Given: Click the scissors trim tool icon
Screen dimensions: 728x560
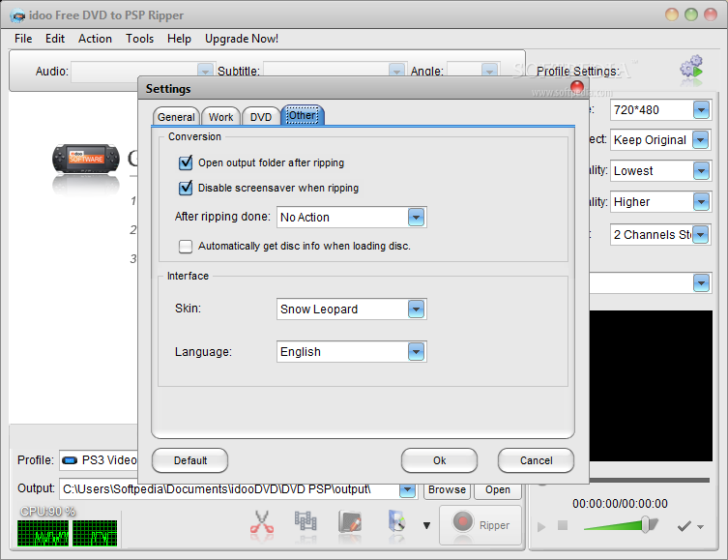Looking at the screenshot, I should tap(262, 522).
